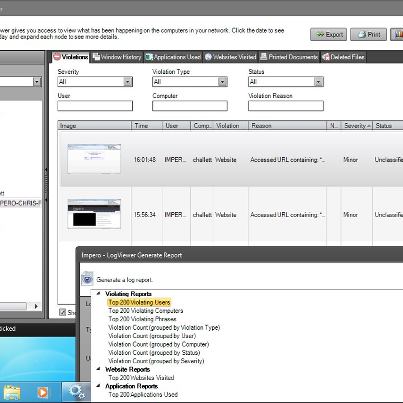Click the Reason text in the 16:01:48 row
Viewport: 403px width, 403px height.
tap(288, 160)
